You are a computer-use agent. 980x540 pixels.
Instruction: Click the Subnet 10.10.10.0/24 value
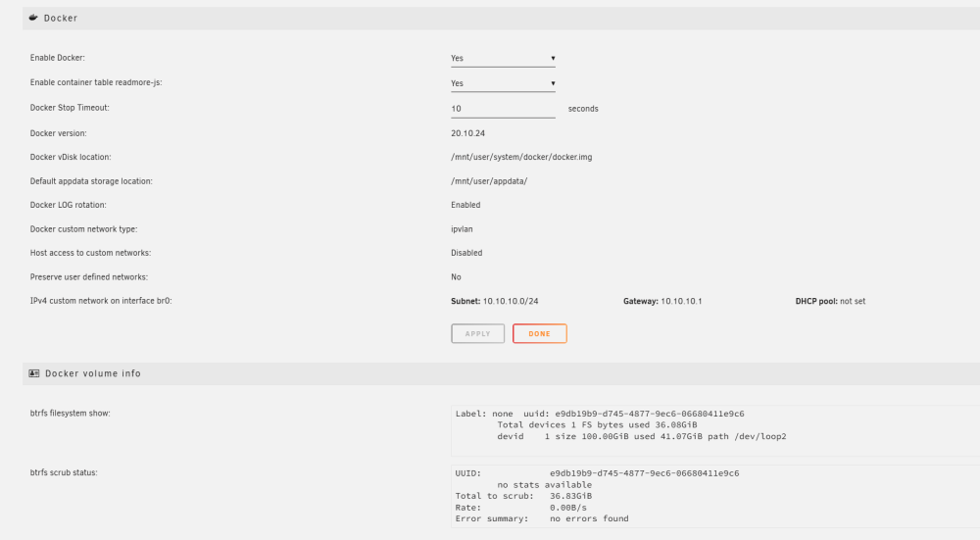(x=494, y=301)
